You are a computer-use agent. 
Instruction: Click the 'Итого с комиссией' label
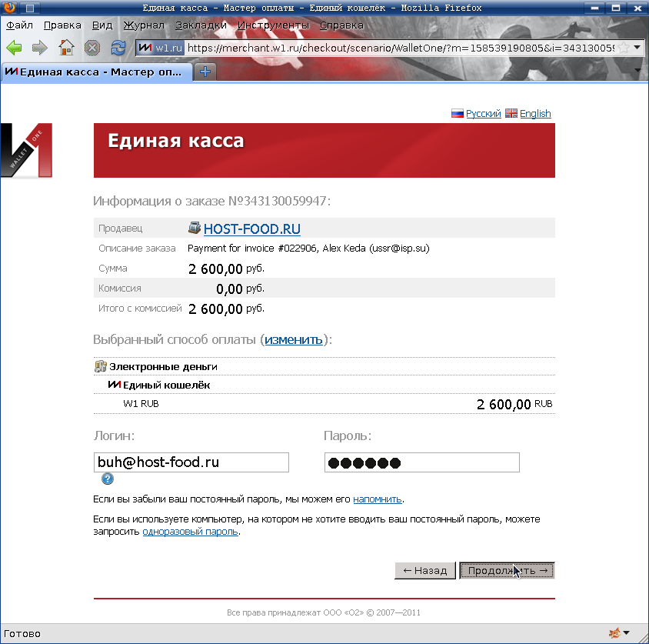(140, 308)
